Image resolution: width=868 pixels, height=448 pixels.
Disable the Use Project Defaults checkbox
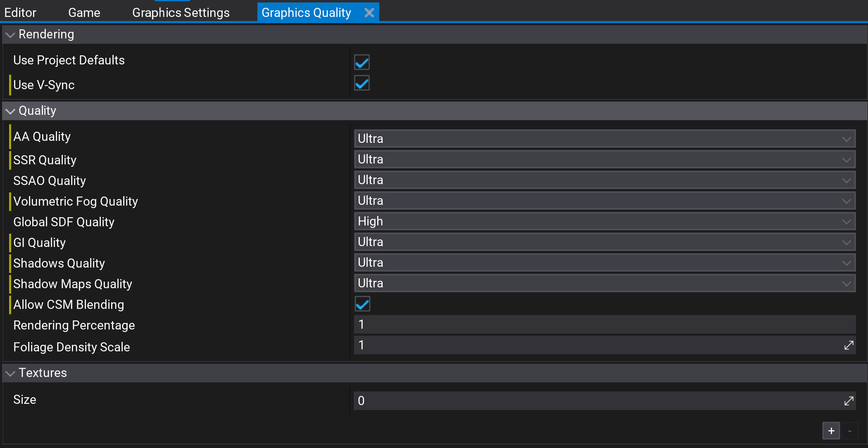coord(361,62)
